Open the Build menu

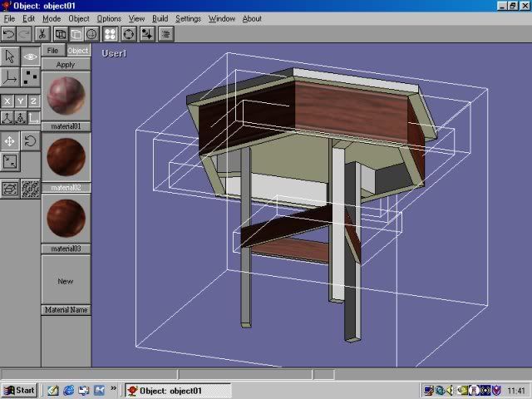(160, 18)
